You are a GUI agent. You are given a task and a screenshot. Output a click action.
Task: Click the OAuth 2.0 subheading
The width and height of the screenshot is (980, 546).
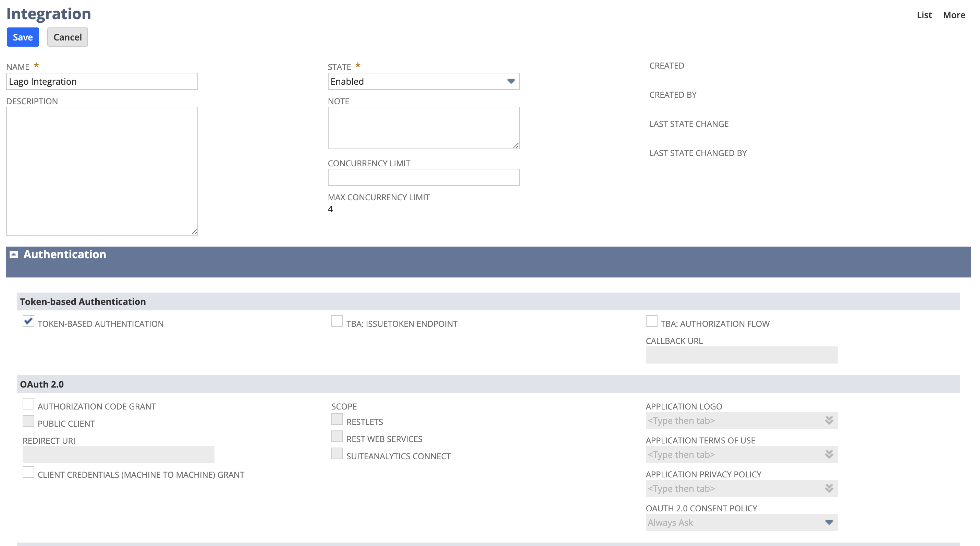[42, 384]
